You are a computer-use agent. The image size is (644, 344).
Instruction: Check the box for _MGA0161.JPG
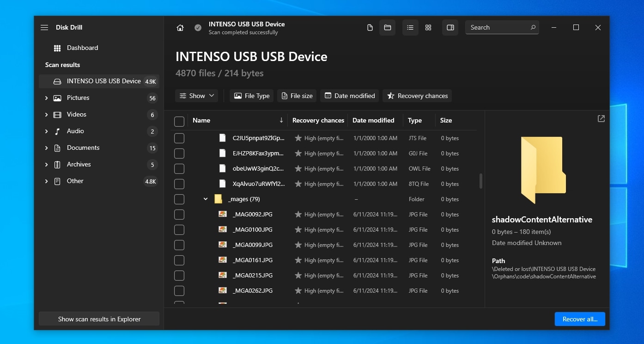179,260
